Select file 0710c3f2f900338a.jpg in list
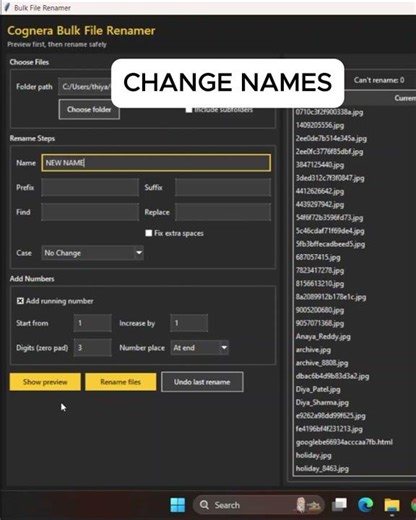Viewport: 416px width, 520px height. [329, 112]
